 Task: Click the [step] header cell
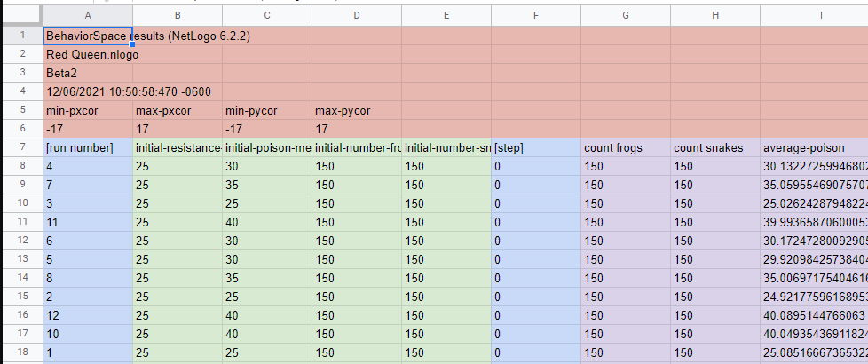pyautogui.click(x=535, y=147)
